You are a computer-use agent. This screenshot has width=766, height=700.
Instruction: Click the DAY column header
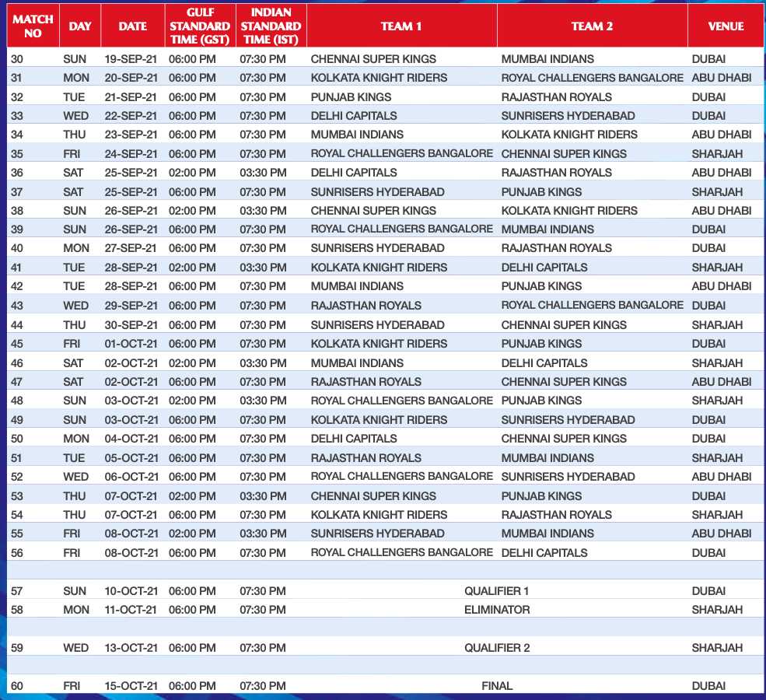pyautogui.click(x=79, y=26)
